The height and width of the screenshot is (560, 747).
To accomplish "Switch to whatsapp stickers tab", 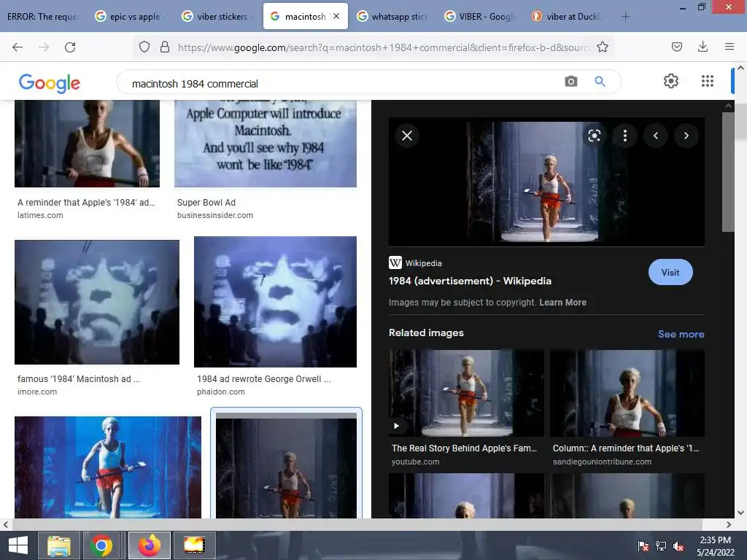I will click(392, 16).
